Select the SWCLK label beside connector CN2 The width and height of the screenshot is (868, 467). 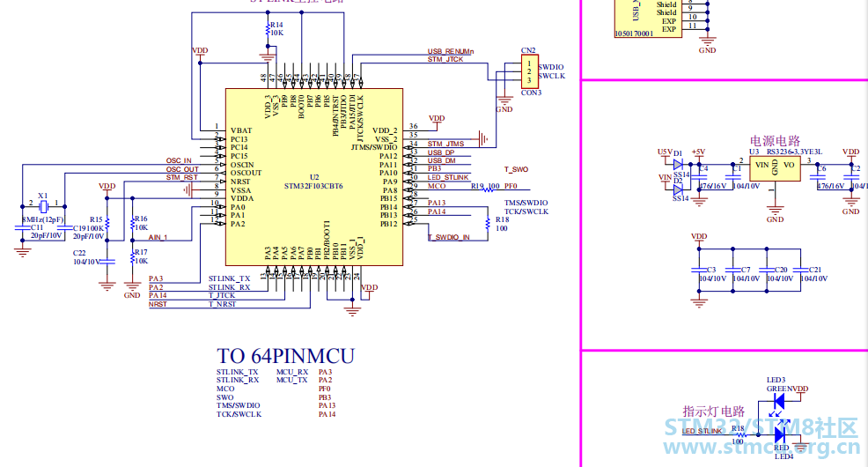[x=551, y=76]
